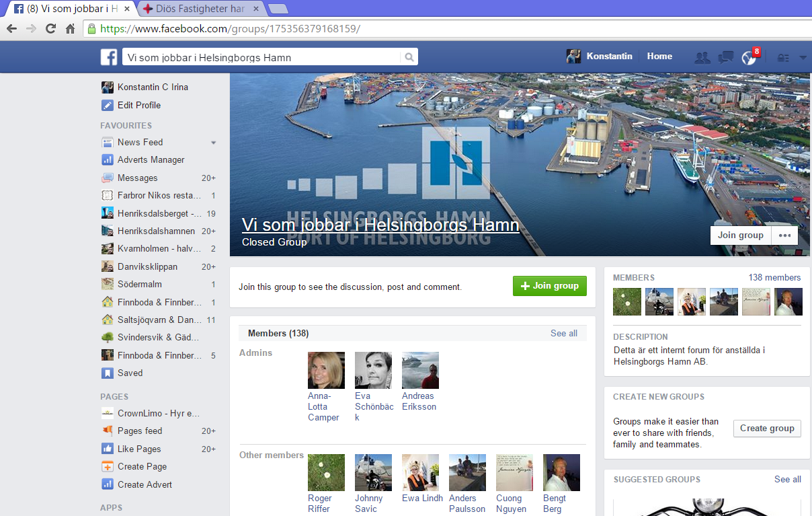Open Kvarnholmen group in sidebar
The image size is (812, 516).
coord(159,248)
